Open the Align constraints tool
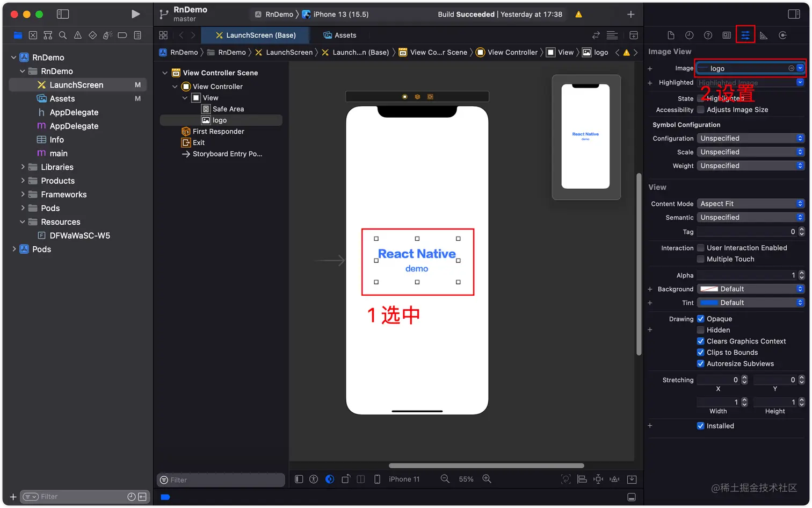The height and width of the screenshot is (508, 812). tap(582, 479)
